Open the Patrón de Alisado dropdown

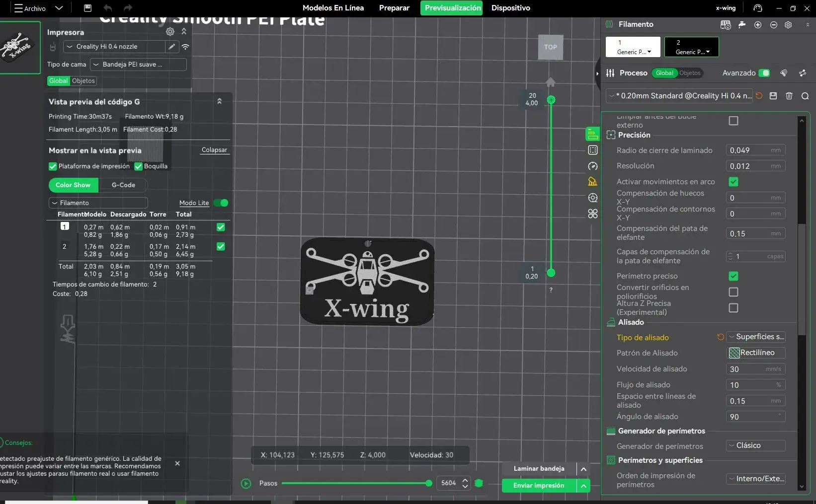coord(756,353)
